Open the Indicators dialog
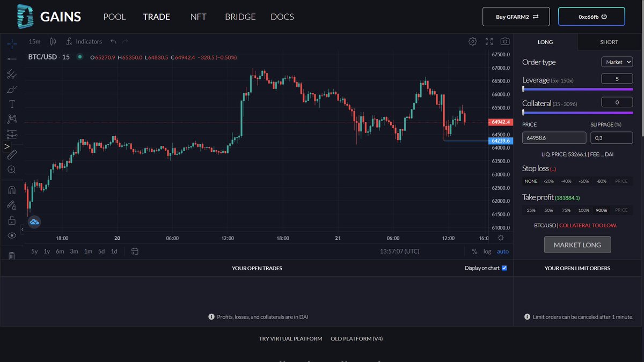This screenshot has width=644, height=362. [84, 41]
